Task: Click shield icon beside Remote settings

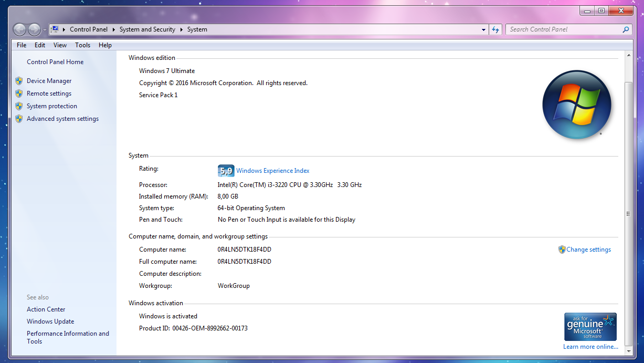Action: pyautogui.click(x=19, y=94)
